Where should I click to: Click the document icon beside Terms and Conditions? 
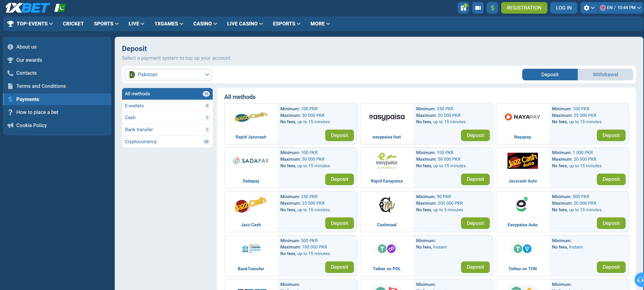pos(10,86)
